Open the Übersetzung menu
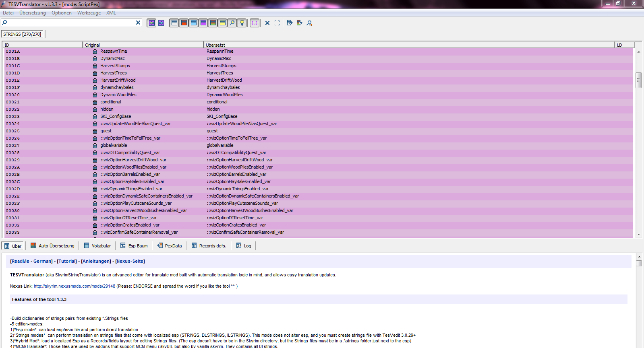The image size is (644, 348). 33,13
